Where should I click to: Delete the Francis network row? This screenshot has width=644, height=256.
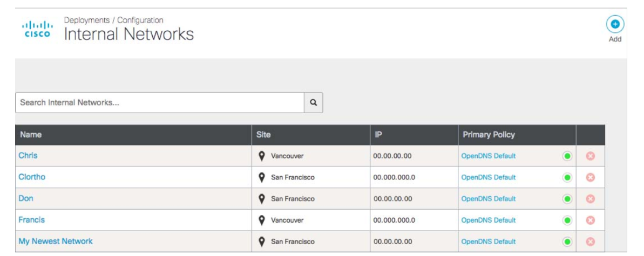[590, 220]
